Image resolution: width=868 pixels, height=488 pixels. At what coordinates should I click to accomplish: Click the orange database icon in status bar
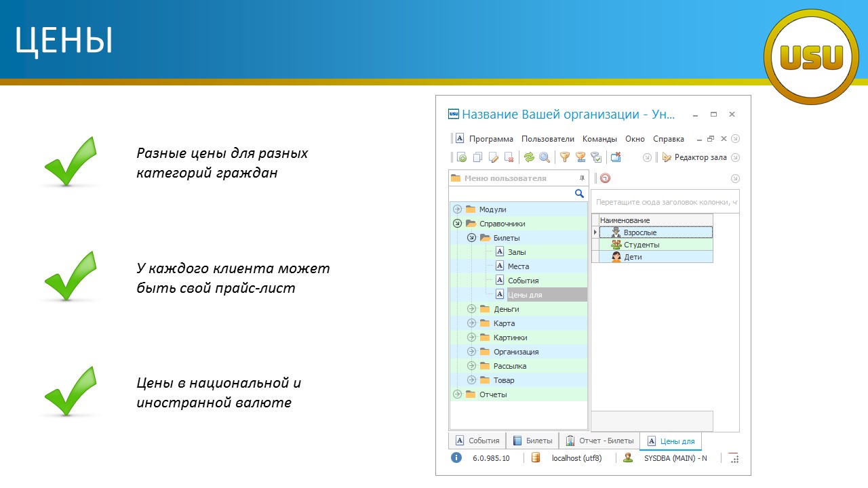536,457
